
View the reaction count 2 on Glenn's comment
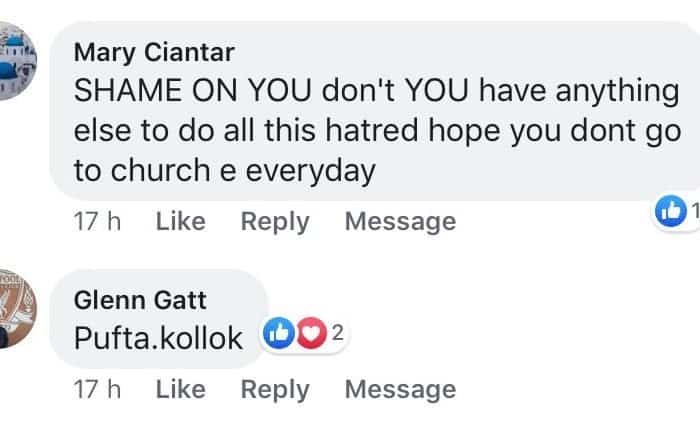337,335
